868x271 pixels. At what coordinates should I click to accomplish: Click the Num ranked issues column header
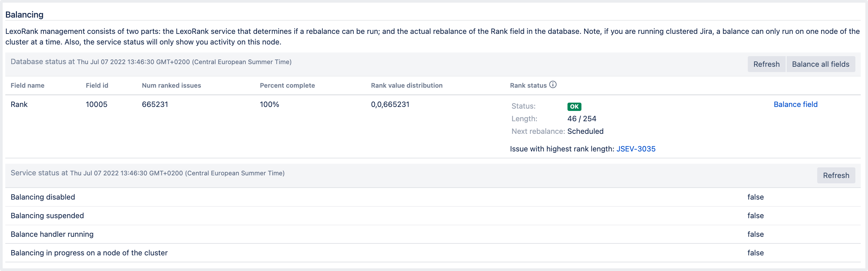tap(171, 85)
